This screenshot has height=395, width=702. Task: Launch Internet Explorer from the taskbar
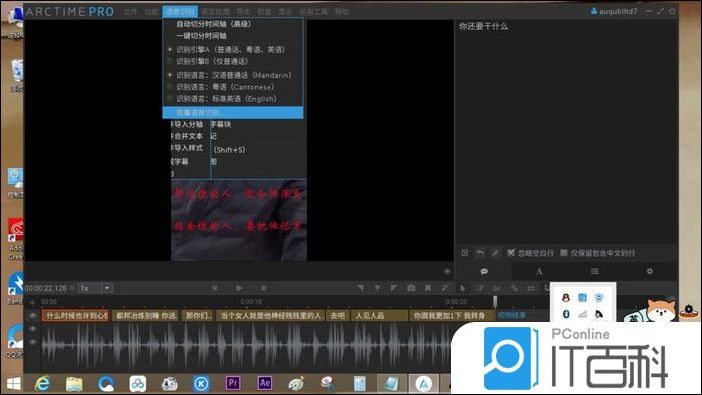point(43,384)
